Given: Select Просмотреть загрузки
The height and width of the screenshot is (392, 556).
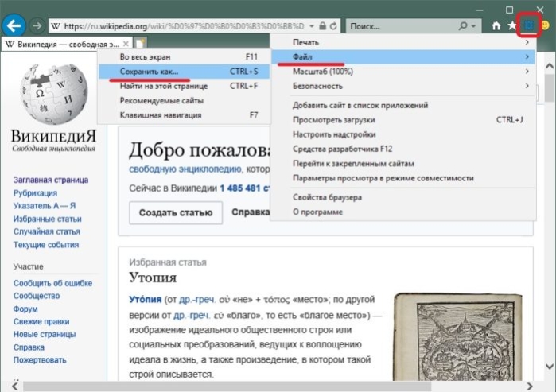Looking at the screenshot, I should (x=403, y=120).
